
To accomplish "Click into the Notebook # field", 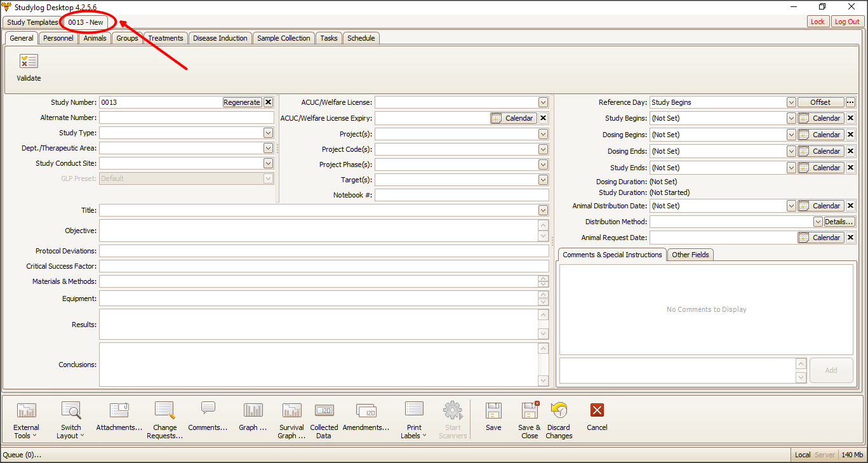I will click(x=462, y=195).
